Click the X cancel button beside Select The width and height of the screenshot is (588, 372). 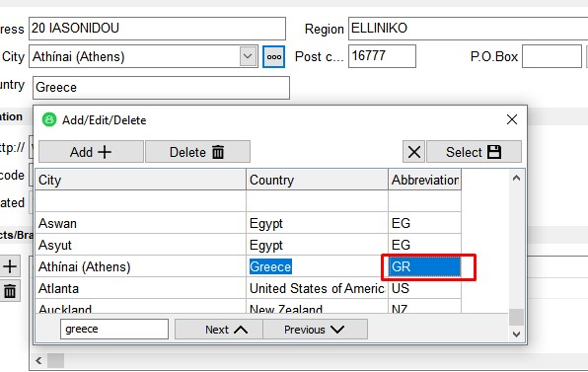413,152
